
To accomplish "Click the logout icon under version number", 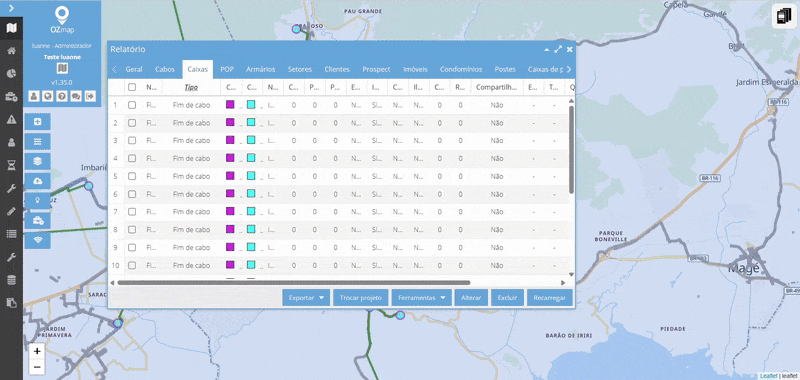I will tap(90, 96).
